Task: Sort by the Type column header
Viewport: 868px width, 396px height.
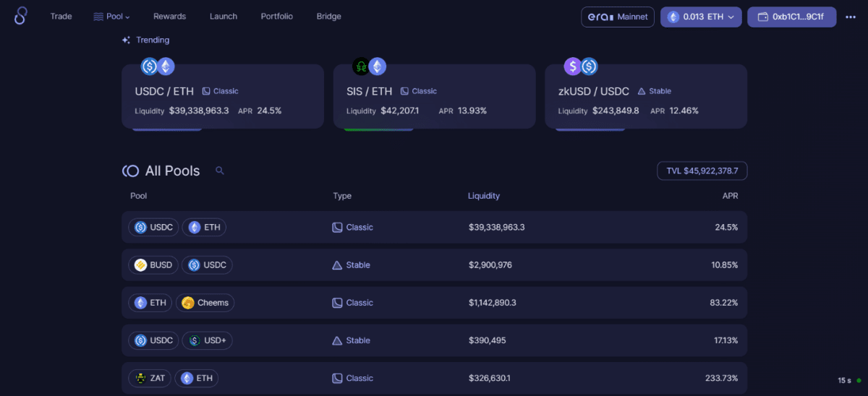Action: (342, 196)
